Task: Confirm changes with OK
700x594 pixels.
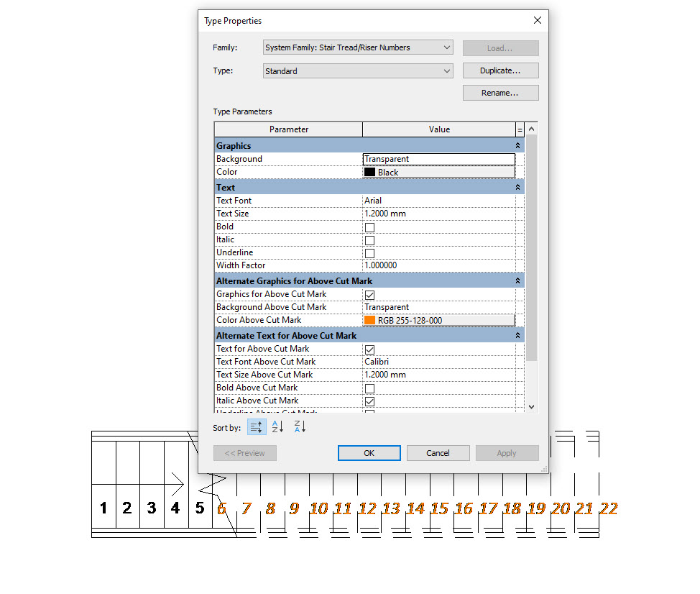Action: coord(369,452)
